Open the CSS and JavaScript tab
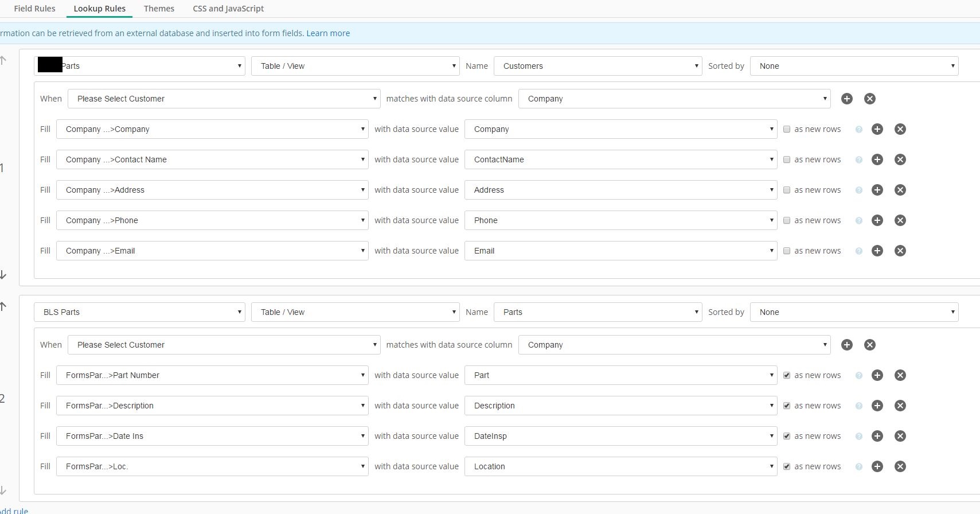Image resolution: width=980 pixels, height=514 pixels. [x=228, y=9]
